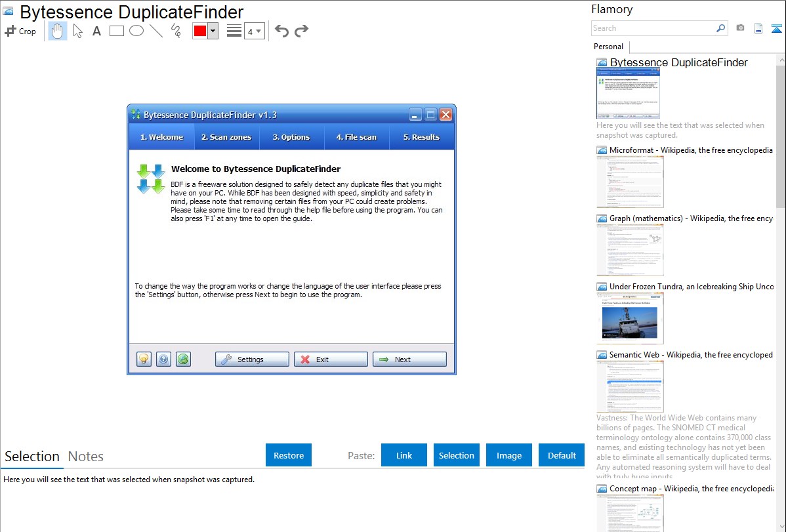The width and height of the screenshot is (786, 532).
Task: Switch to the 1. Welcome tab
Action: click(162, 137)
